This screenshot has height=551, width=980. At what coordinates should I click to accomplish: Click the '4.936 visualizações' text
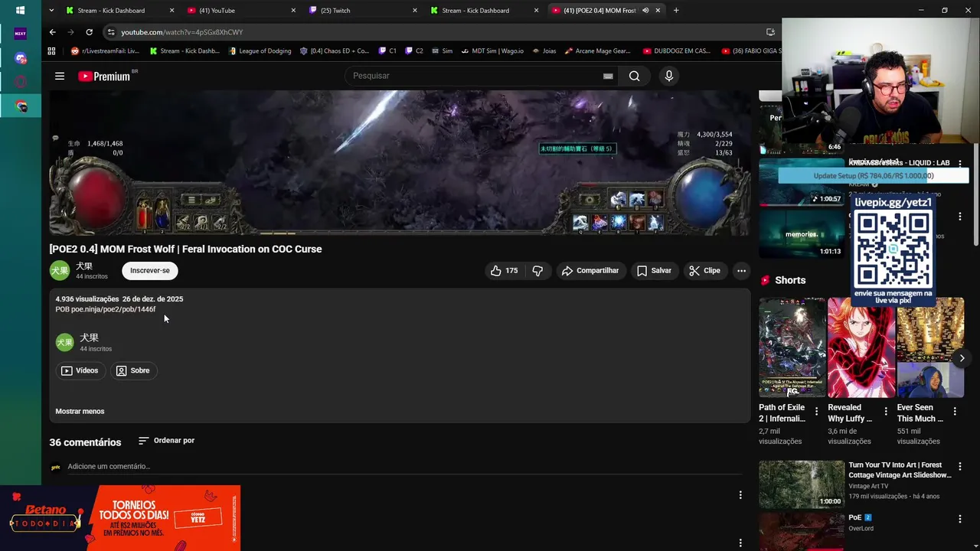pyautogui.click(x=87, y=298)
